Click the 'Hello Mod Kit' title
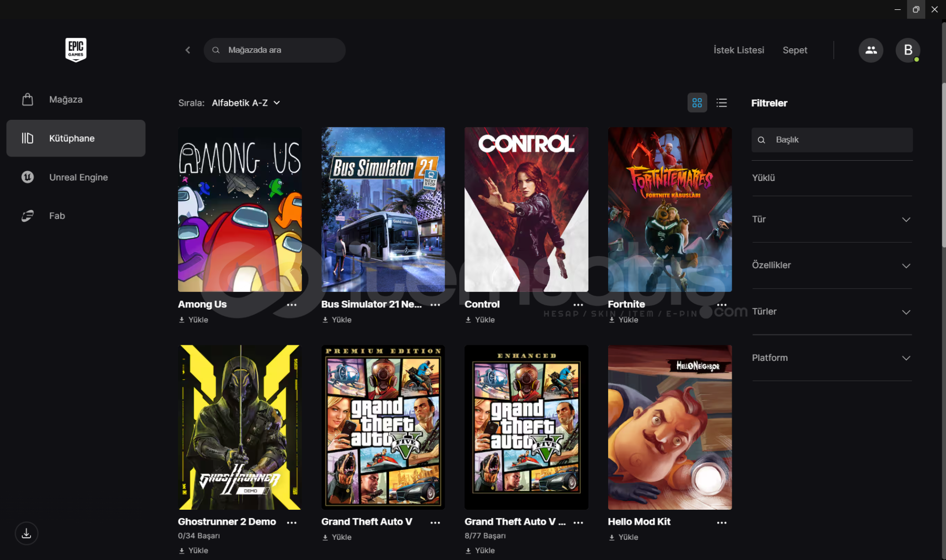Screen dimensions: 946x560 tap(639, 522)
